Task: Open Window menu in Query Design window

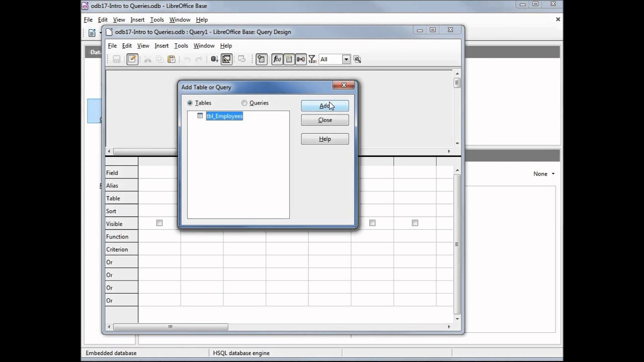Action: click(x=204, y=46)
